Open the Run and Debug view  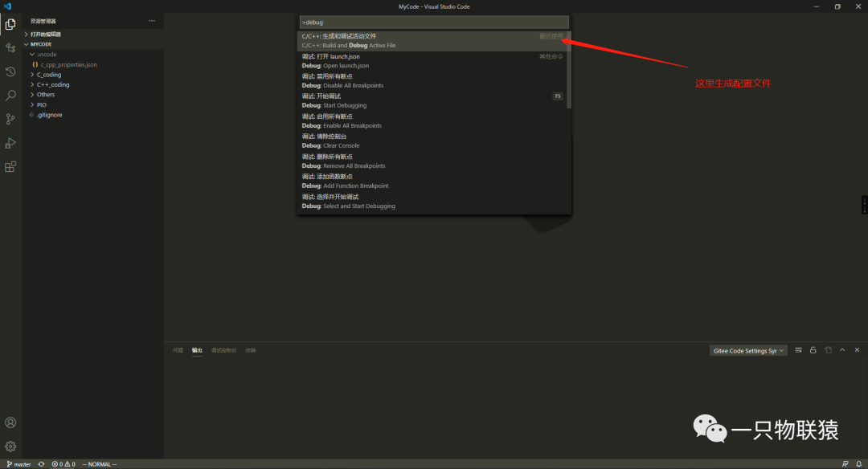[x=10, y=143]
